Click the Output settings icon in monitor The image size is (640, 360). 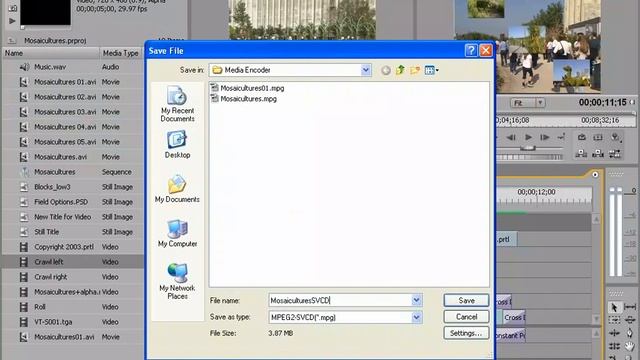(x=615, y=138)
